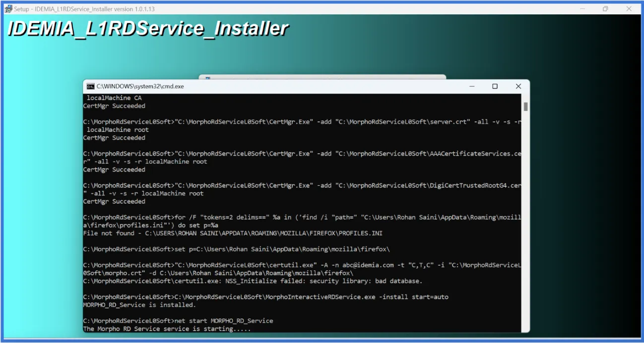Click 'MORPHO_RD_Service is installed.' line
Viewport: 644px width, 343px height.
point(139,305)
